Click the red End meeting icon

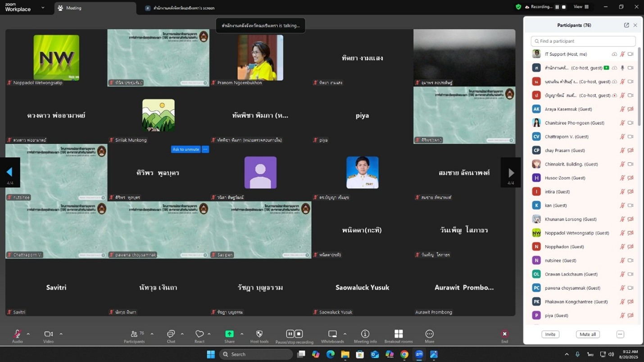504,334
